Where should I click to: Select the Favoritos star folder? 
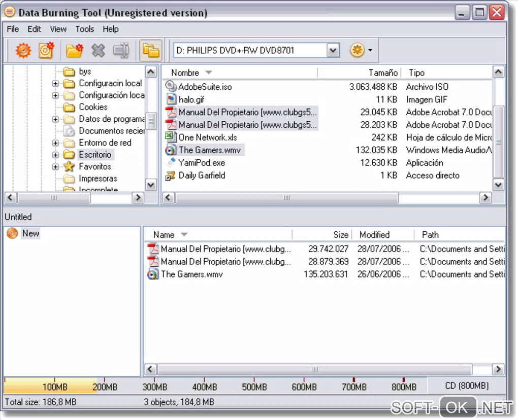[95, 166]
